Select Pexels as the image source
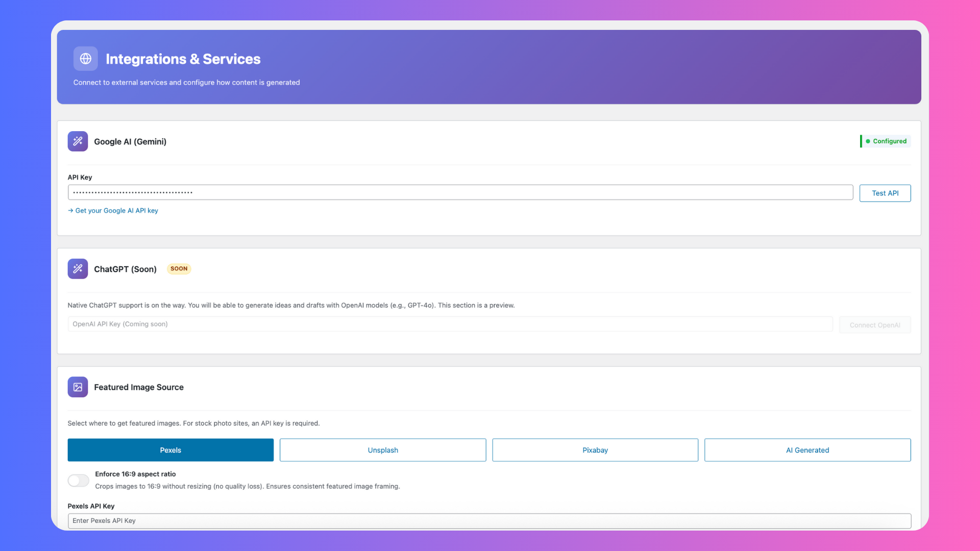Screen dimensions: 980x551 170,450
